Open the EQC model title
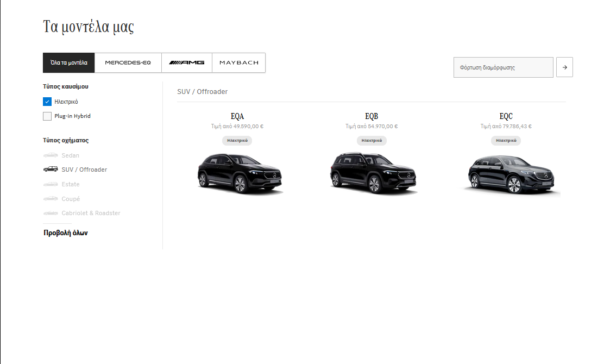 point(506,116)
